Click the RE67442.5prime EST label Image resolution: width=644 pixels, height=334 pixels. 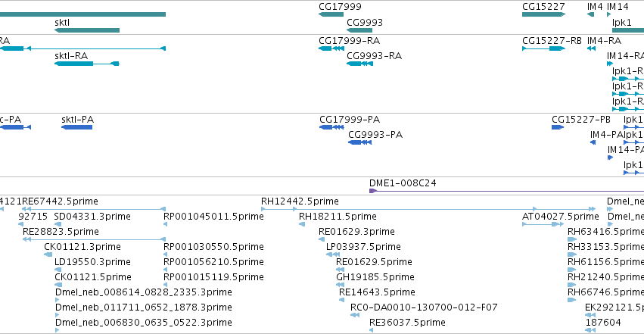click(60, 201)
